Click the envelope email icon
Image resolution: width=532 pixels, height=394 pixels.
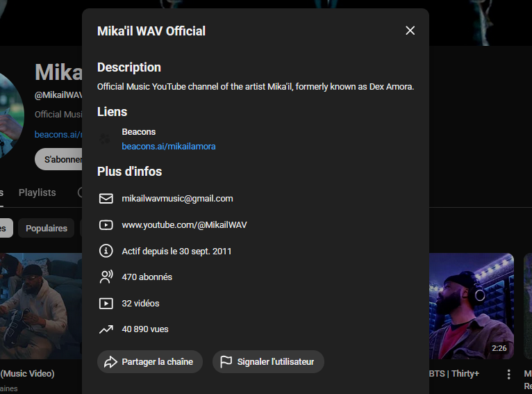(x=106, y=199)
